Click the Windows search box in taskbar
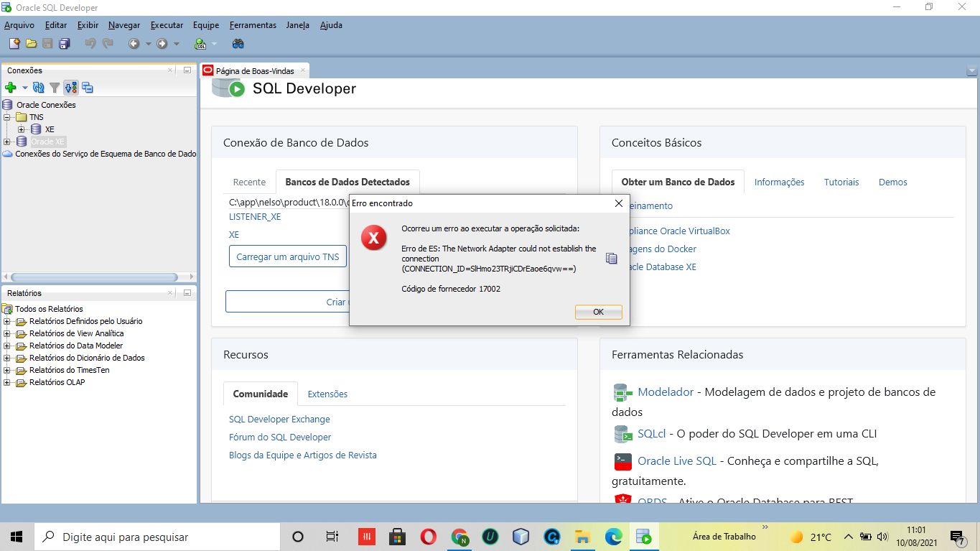Image resolution: width=980 pixels, height=551 pixels. 157,537
